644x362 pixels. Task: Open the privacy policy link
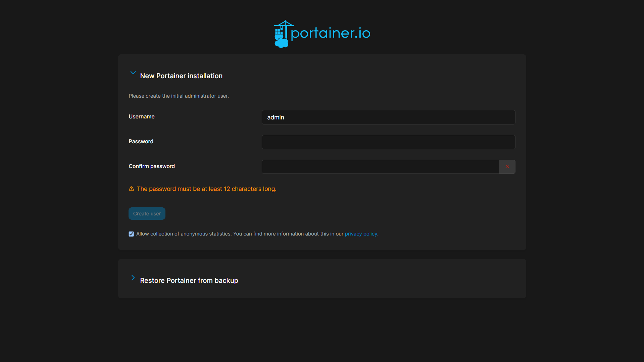(x=360, y=234)
